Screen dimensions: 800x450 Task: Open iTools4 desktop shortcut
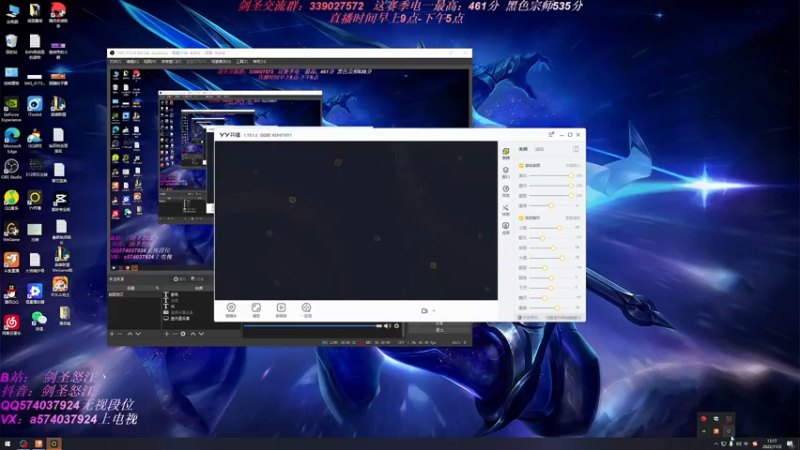pos(35,106)
